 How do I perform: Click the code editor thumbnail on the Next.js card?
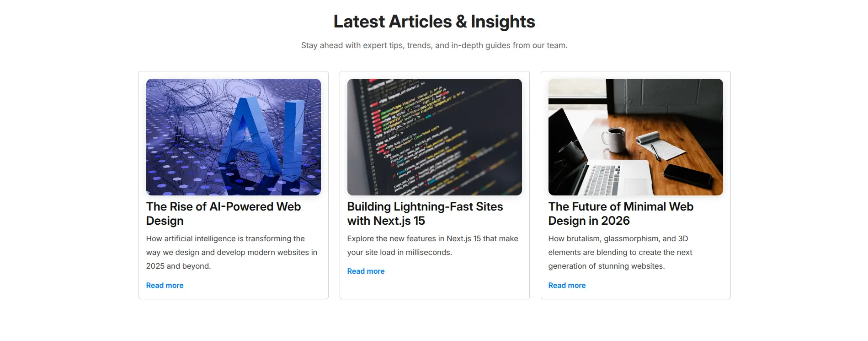[x=434, y=137]
